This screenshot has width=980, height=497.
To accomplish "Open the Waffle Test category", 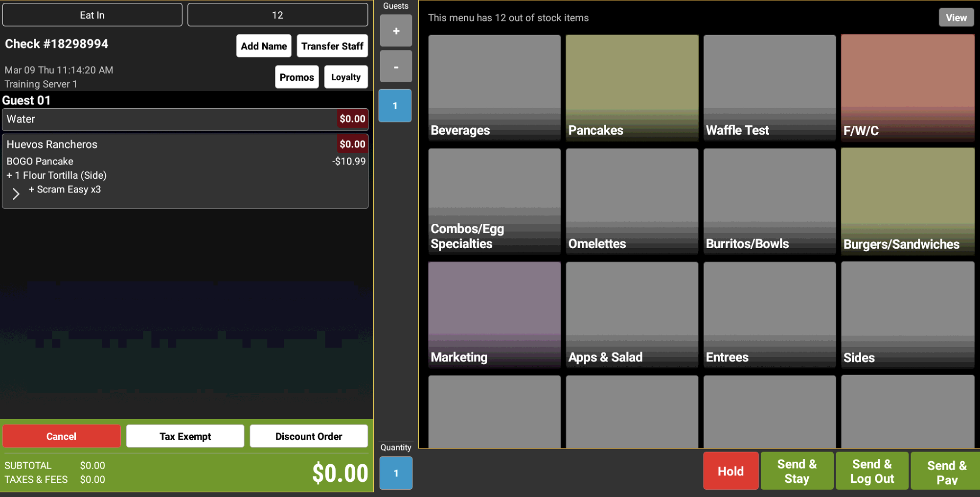I will [x=770, y=88].
